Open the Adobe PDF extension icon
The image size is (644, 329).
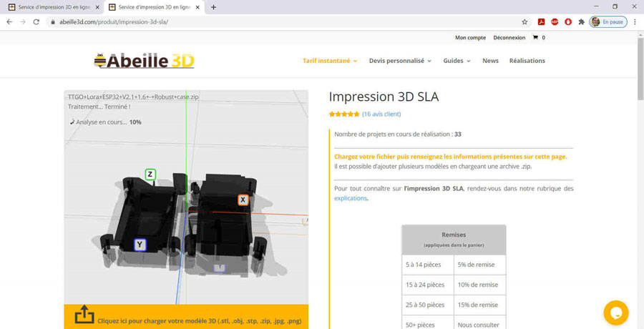click(542, 21)
